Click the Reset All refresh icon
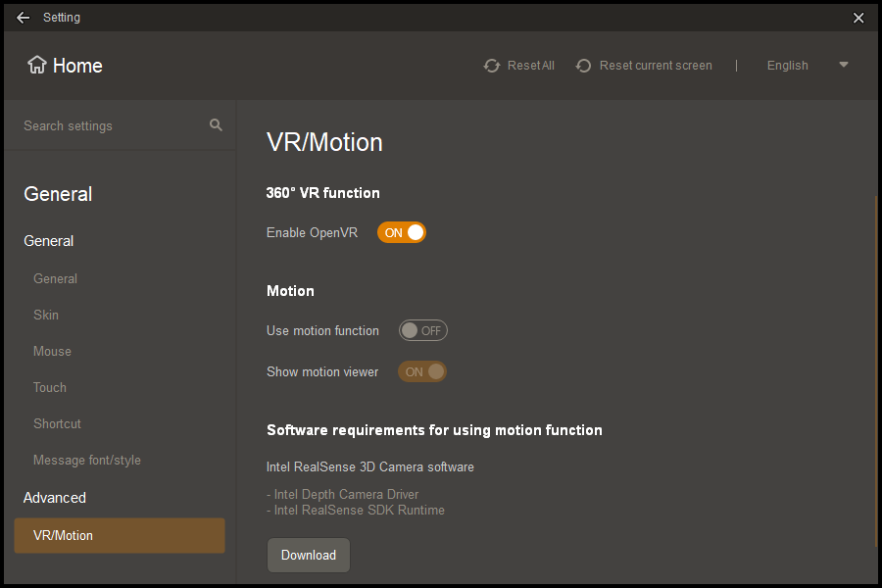Image resolution: width=882 pixels, height=588 pixels. tap(492, 66)
